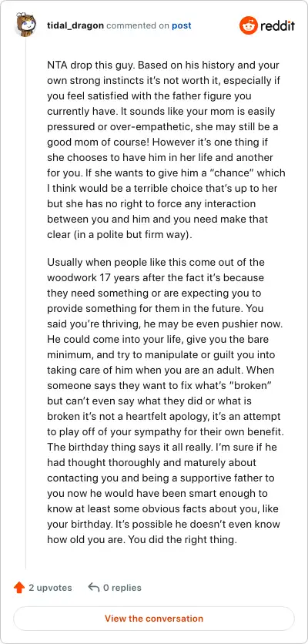
Task: Upvote the comment with the orange arrow
Action: tap(19, 588)
